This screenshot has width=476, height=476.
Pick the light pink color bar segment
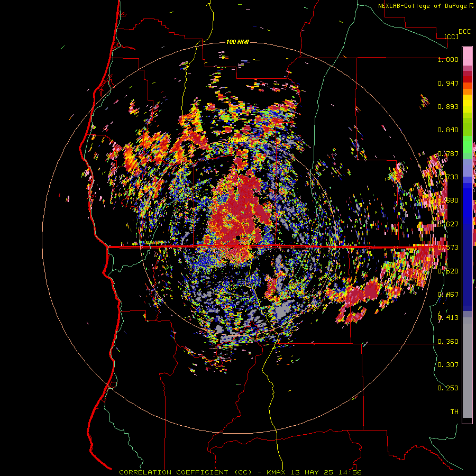467,56
